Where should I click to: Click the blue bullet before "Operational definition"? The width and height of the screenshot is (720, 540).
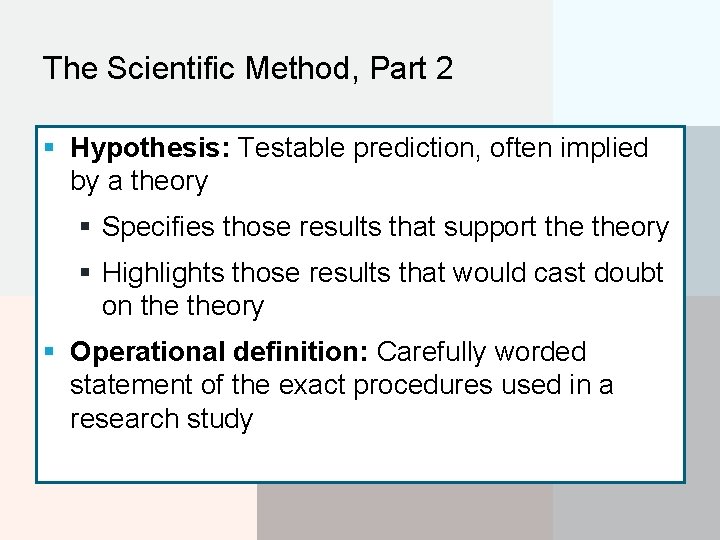[50, 352]
